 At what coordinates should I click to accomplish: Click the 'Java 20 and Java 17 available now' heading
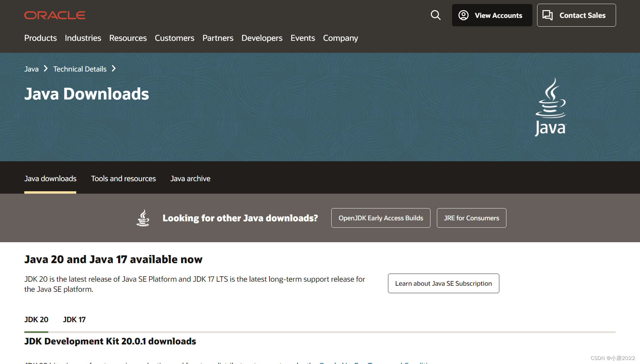tap(113, 259)
